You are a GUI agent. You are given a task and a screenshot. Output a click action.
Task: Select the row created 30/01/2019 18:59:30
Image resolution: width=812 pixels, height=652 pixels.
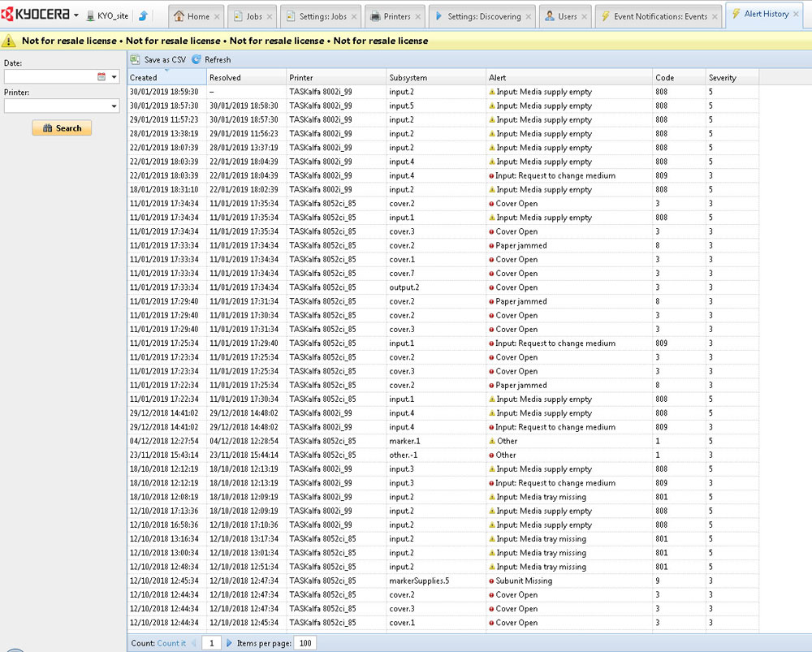coord(443,92)
